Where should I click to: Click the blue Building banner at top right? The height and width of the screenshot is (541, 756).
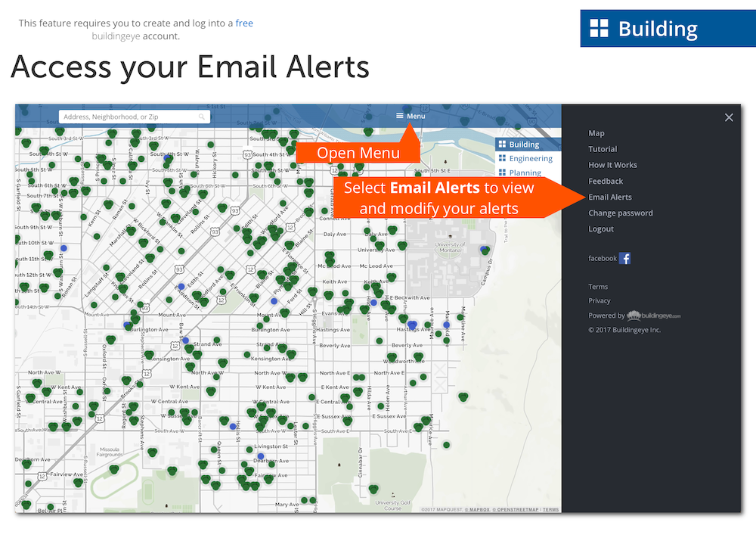click(668, 29)
